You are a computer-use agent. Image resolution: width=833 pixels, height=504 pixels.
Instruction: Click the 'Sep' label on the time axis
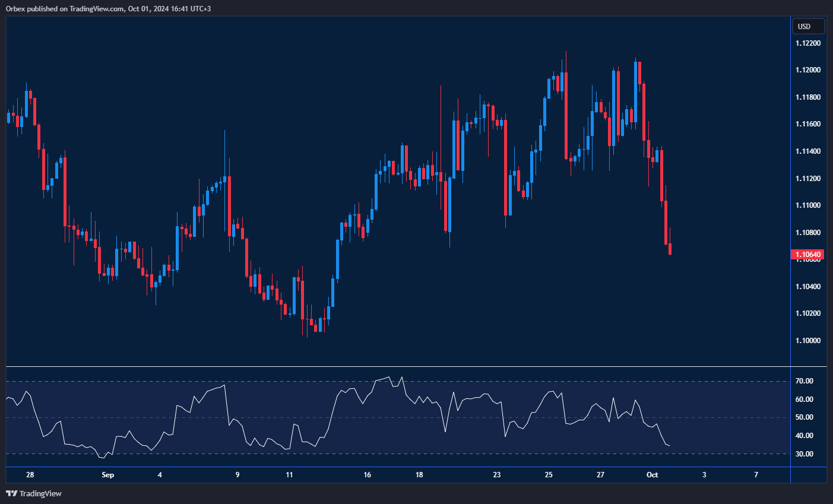[x=107, y=475]
